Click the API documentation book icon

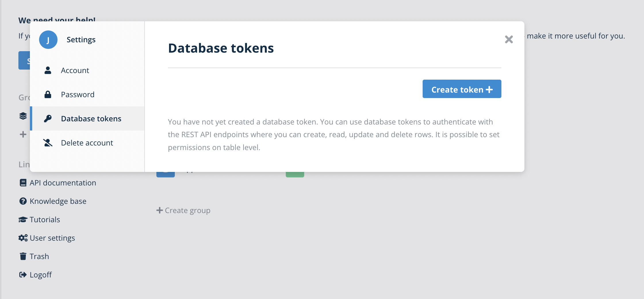click(23, 183)
